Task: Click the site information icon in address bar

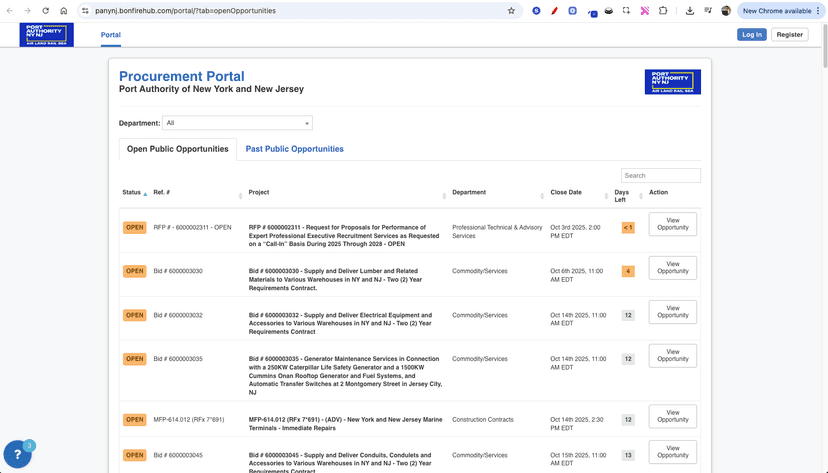Action: click(85, 11)
